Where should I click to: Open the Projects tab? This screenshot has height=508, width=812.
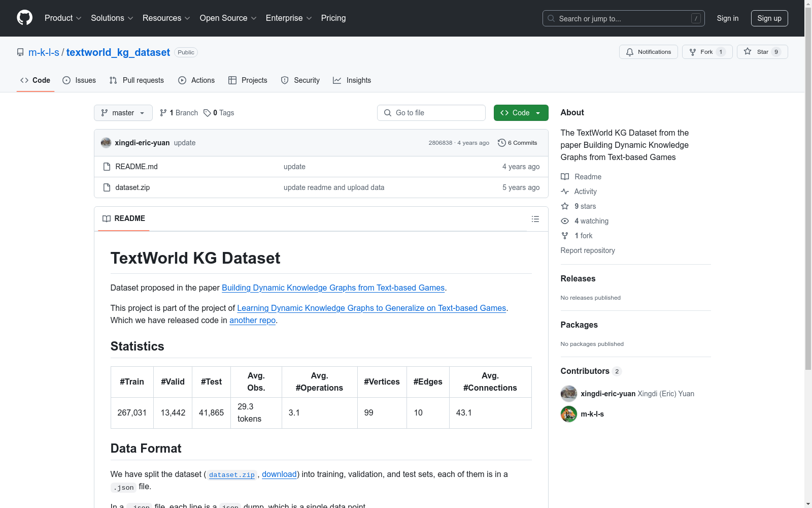(248, 80)
